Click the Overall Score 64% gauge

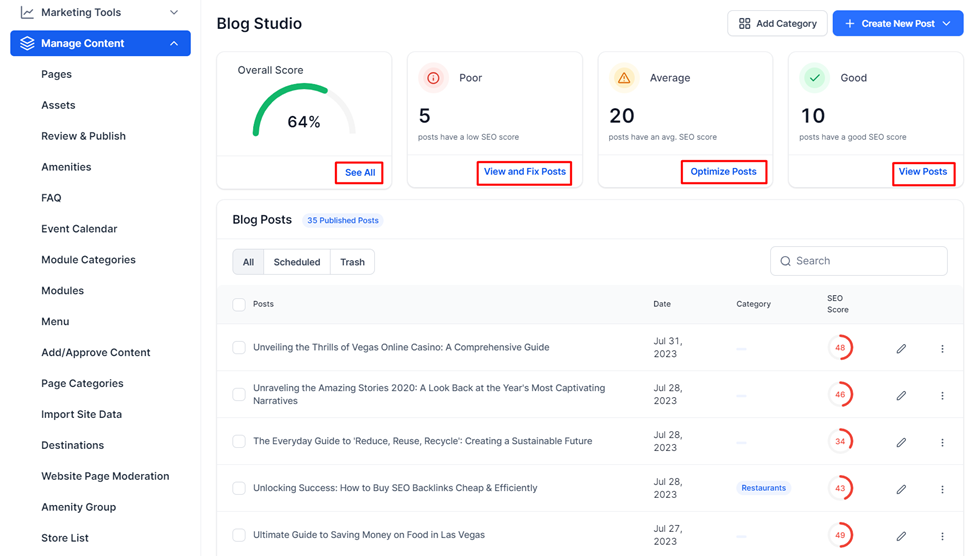pos(303,110)
